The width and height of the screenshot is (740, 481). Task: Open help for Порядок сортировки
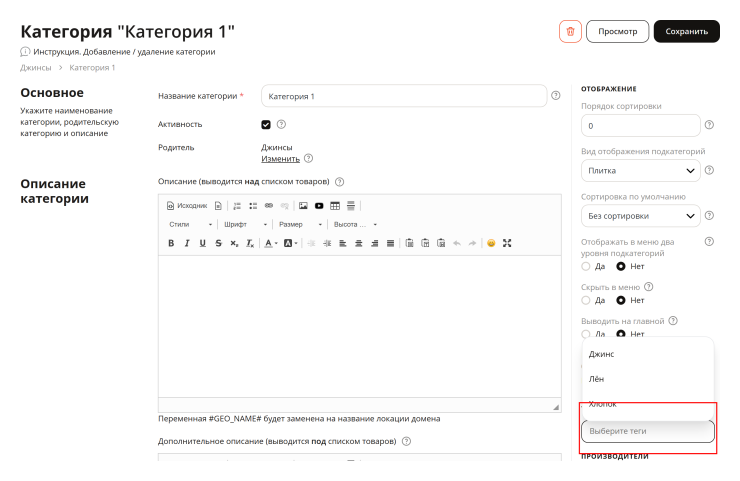tap(709, 125)
